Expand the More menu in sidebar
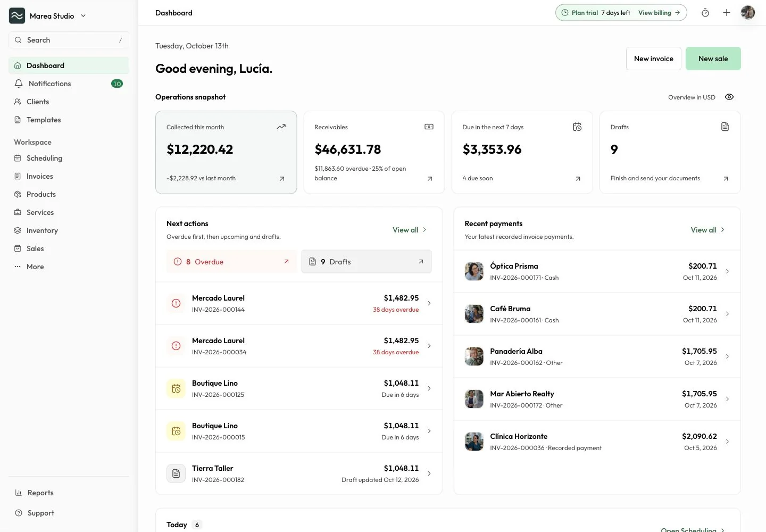 point(69,267)
